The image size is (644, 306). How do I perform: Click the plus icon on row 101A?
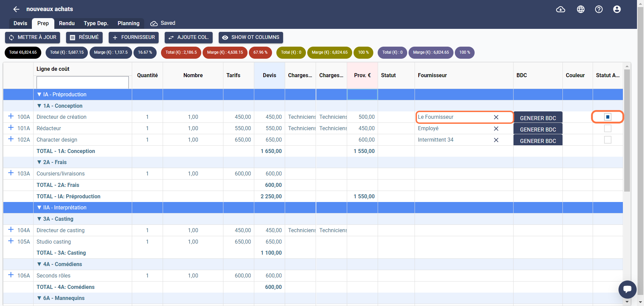click(x=11, y=127)
